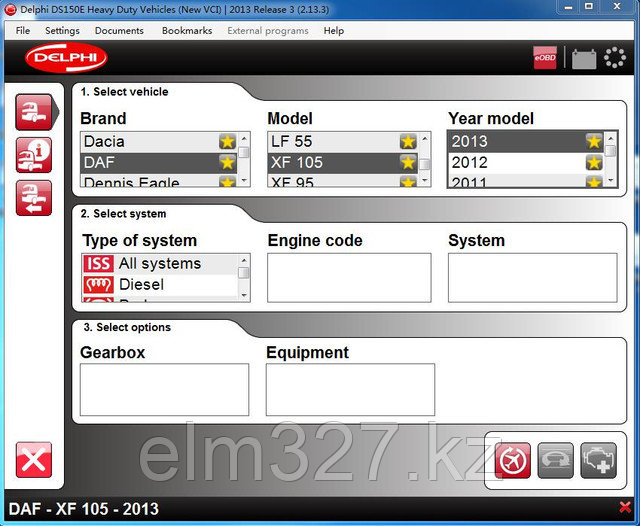640x526 pixels.
Task: Open the vehicle selection sidebar icon
Action: tap(34, 112)
